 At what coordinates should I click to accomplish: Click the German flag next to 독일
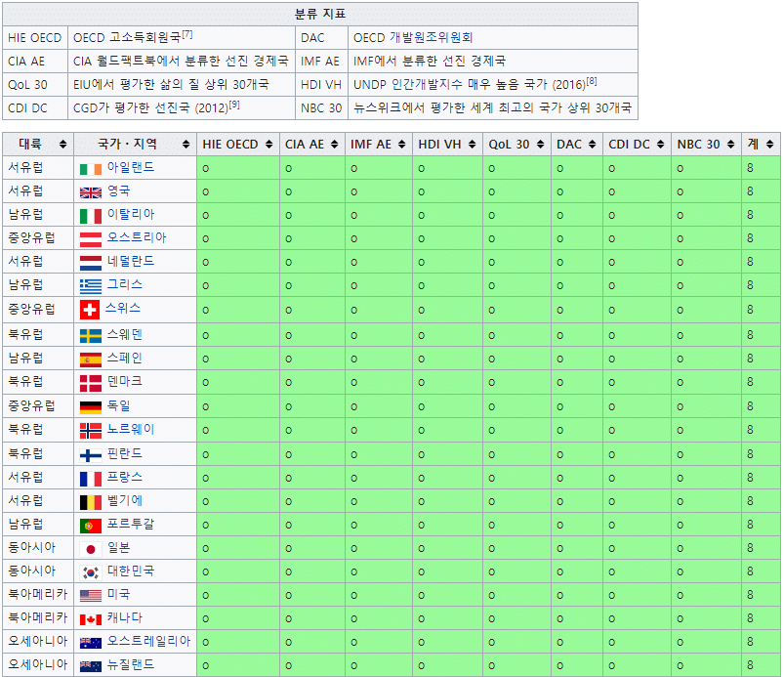[91, 407]
